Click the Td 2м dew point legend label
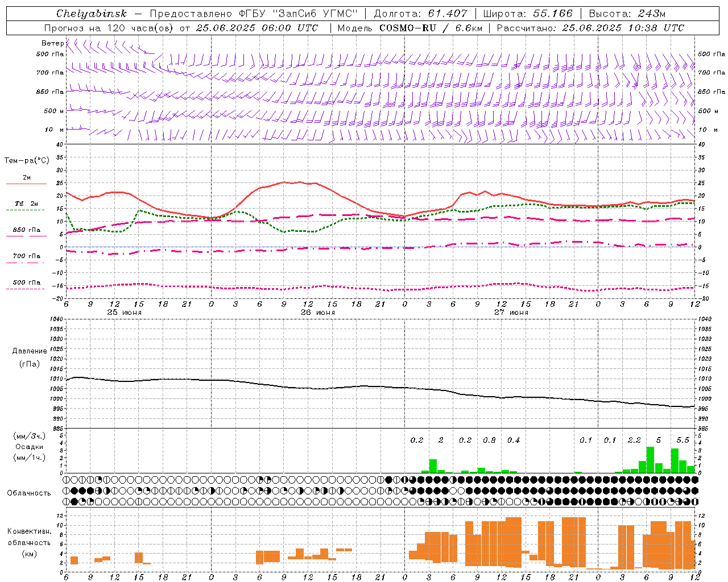 pos(27,203)
